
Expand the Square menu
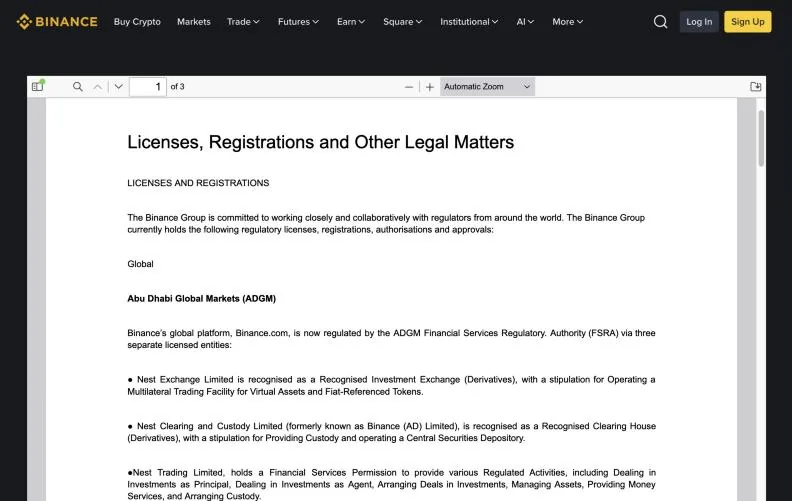point(402,22)
